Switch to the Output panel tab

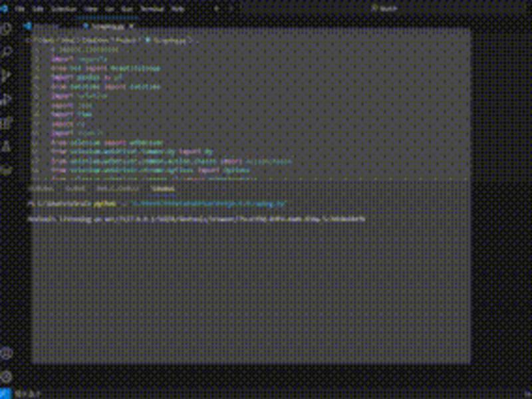[74, 188]
